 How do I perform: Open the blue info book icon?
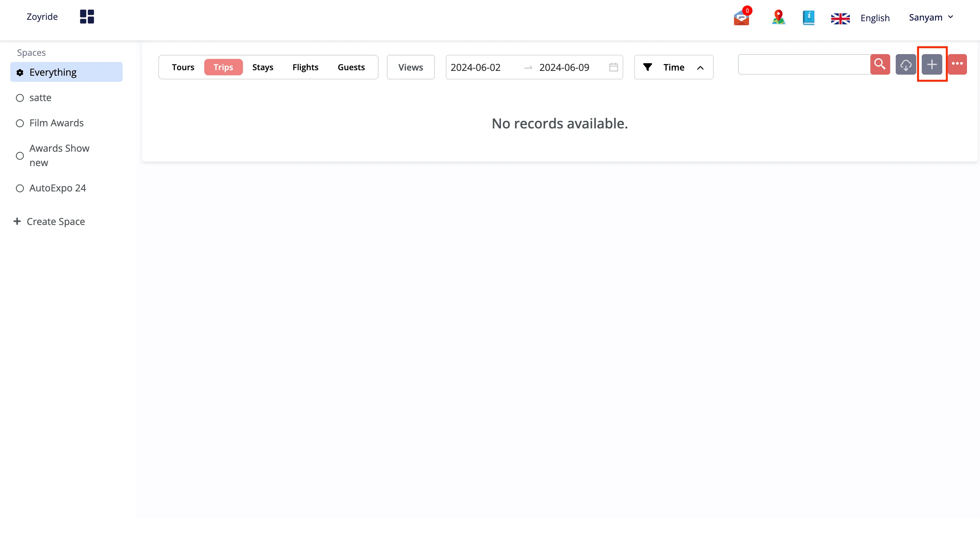click(808, 17)
